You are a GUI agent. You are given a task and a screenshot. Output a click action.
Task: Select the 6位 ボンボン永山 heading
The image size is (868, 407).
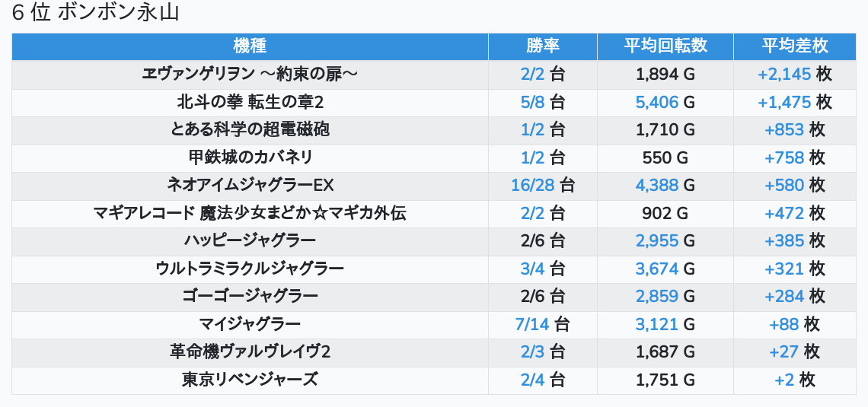(x=95, y=13)
